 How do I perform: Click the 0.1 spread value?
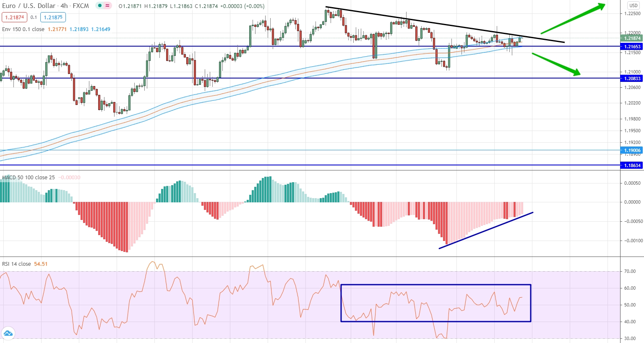(34, 18)
